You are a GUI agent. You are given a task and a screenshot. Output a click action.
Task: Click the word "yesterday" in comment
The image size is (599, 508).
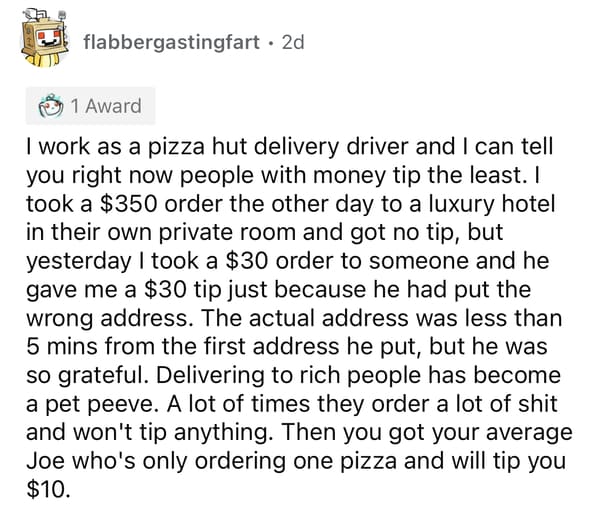tap(79, 261)
